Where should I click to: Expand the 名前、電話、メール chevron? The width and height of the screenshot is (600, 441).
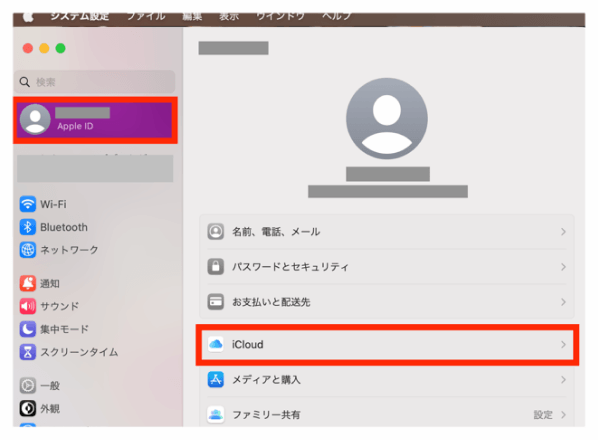coord(563,232)
